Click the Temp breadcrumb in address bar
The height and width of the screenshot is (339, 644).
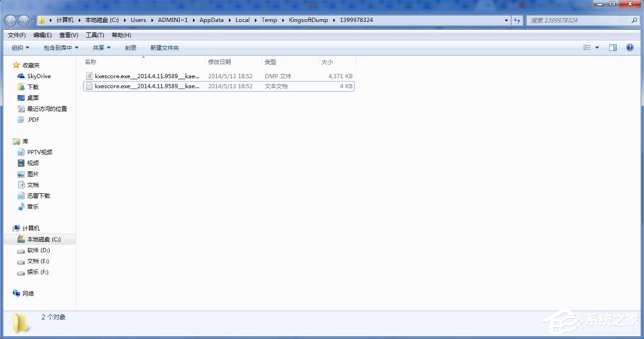pos(269,19)
